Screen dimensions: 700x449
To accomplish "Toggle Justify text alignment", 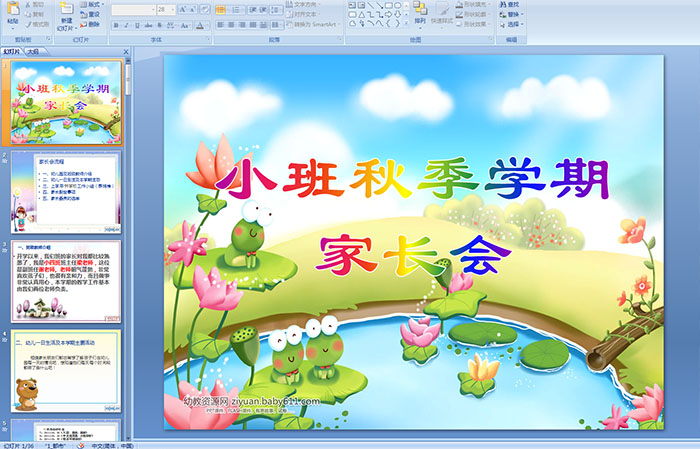I will click(x=253, y=25).
